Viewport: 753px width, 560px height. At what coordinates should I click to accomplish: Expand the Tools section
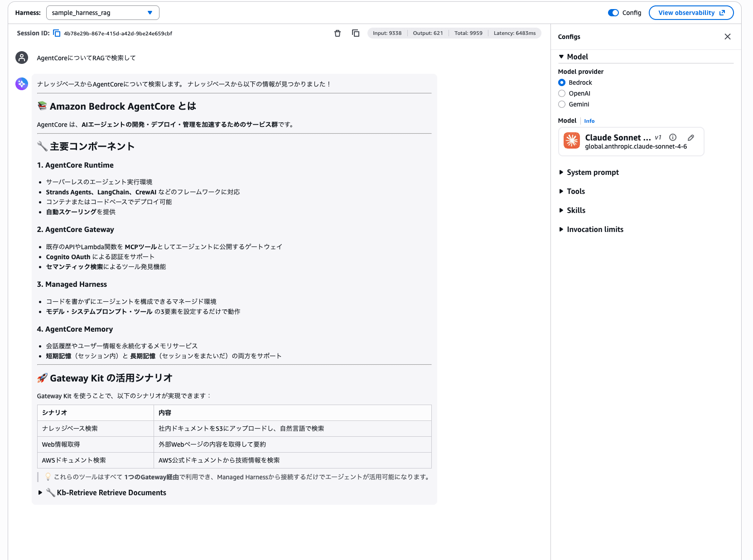pyautogui.click(x=561, y=191)
